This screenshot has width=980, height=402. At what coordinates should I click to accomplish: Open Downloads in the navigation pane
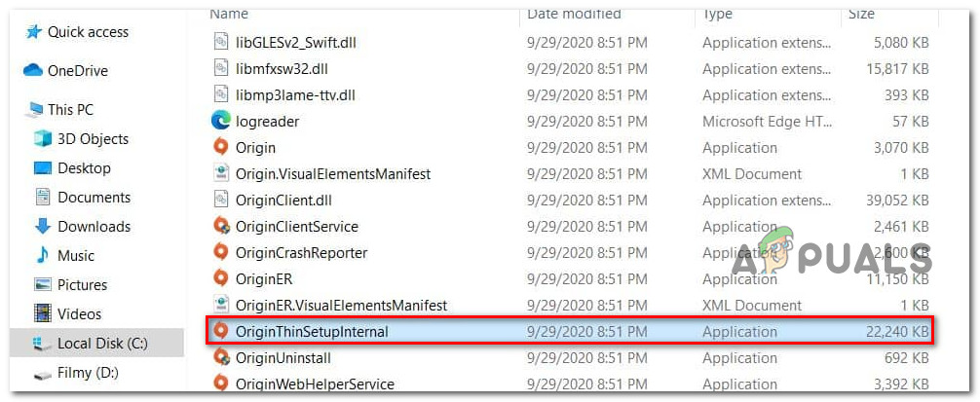tap(94, 227)
